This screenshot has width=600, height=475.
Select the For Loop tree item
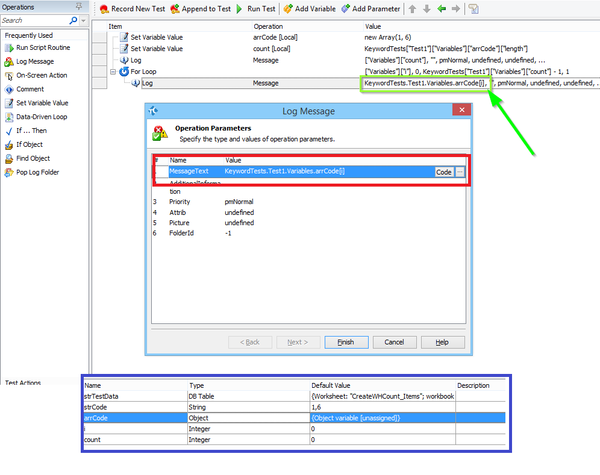pos(143,72)
